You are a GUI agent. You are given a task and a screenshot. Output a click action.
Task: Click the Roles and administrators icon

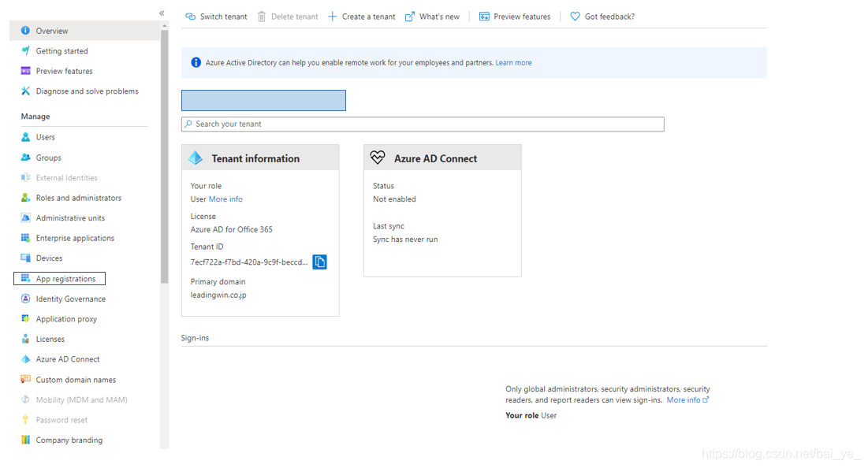click(x=25, y=198)
